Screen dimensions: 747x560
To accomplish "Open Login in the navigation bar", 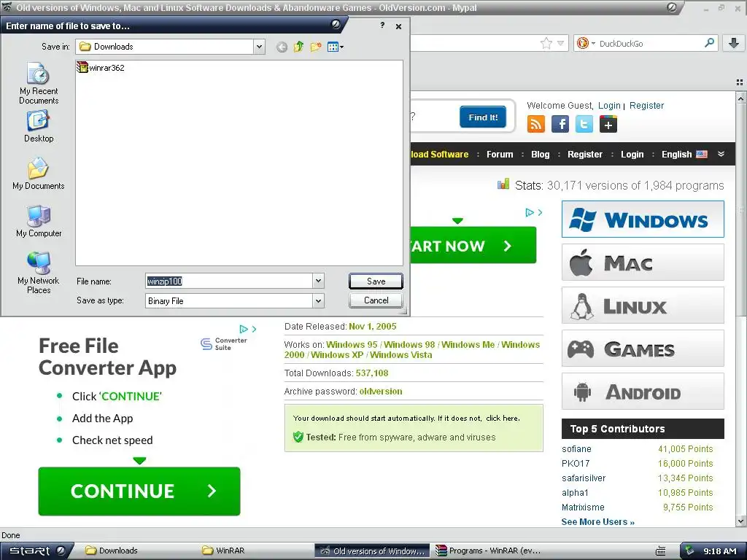I will coord(632,155).
